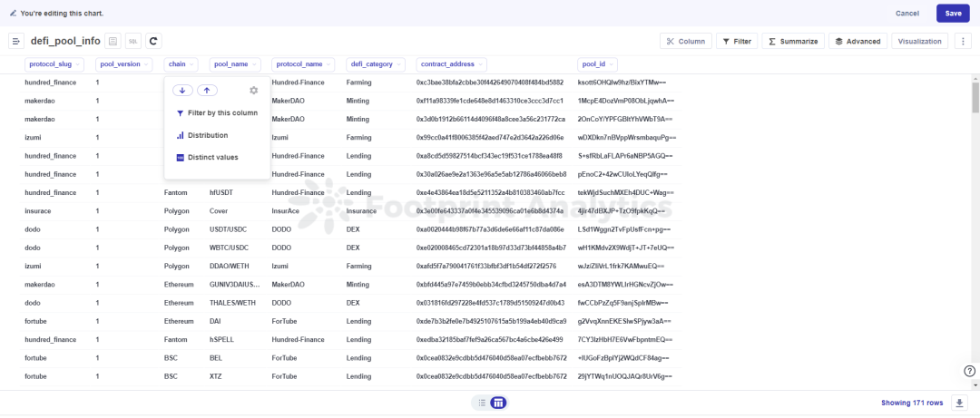Sort chain column ascending arrow

[207, 91]
